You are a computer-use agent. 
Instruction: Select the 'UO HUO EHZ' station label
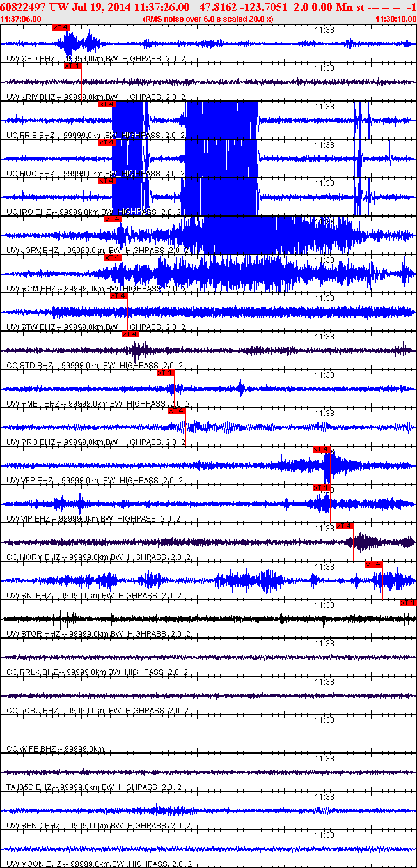[x=31, y=174]
